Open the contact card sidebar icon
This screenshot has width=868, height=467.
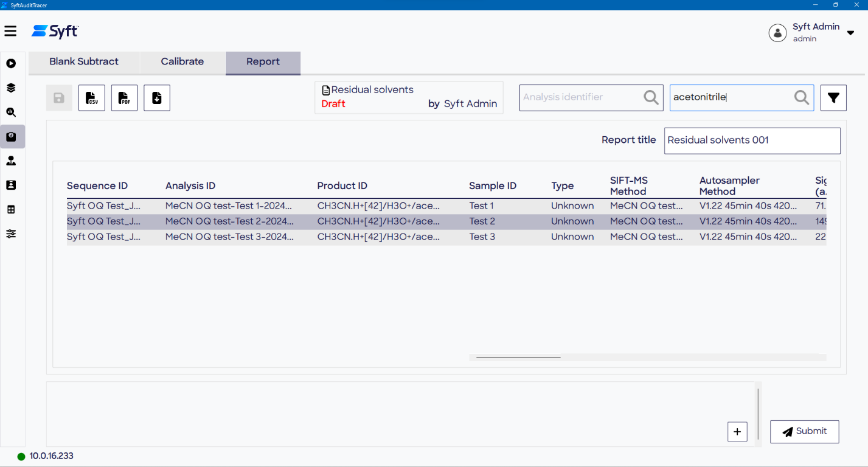pyautogui.click(x=11, y=185)
